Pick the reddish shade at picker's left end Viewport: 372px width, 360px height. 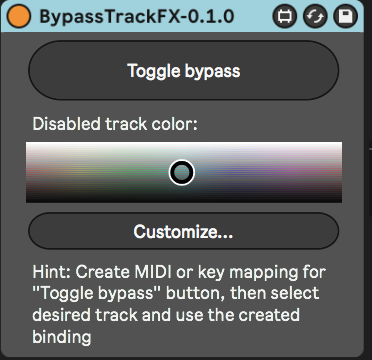pyautogui.click(x=30, y=172)
